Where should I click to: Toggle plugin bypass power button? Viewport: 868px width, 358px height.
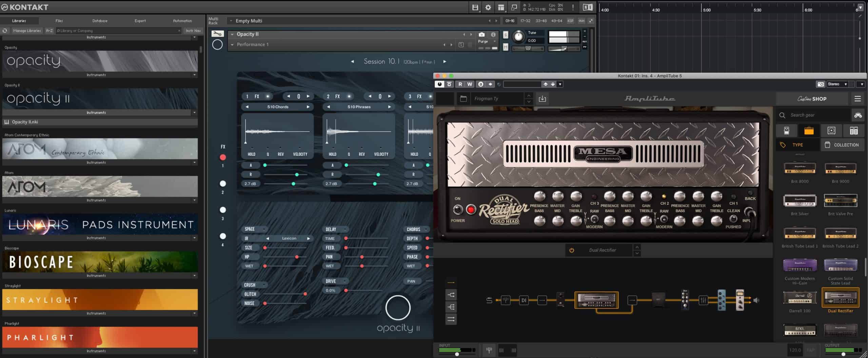tap(440, 84)
